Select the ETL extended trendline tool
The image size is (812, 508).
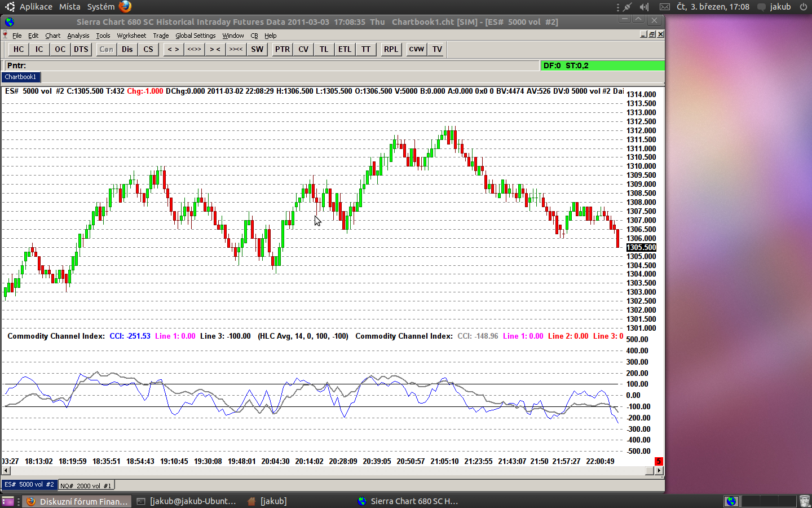345,49
